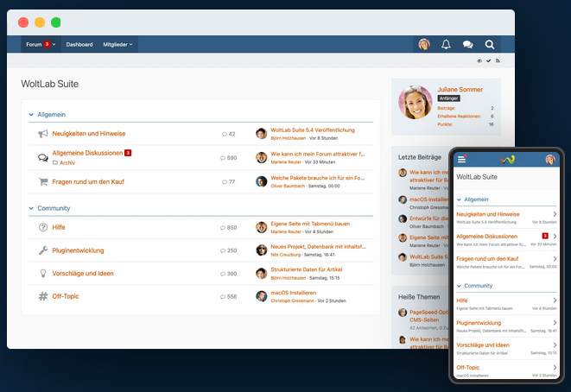Screen dimensions: 571x392
Task: Click avatar next to macOS Installieren post
Action: 261,296
